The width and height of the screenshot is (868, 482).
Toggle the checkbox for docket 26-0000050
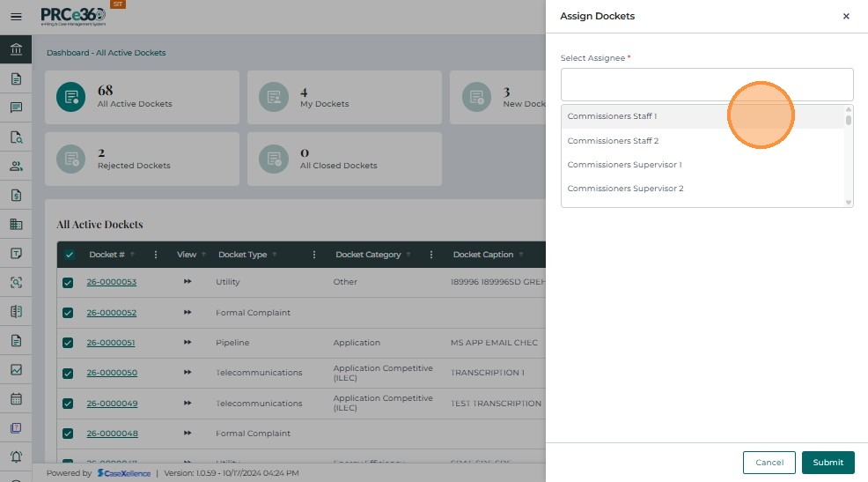coord(68,373)
